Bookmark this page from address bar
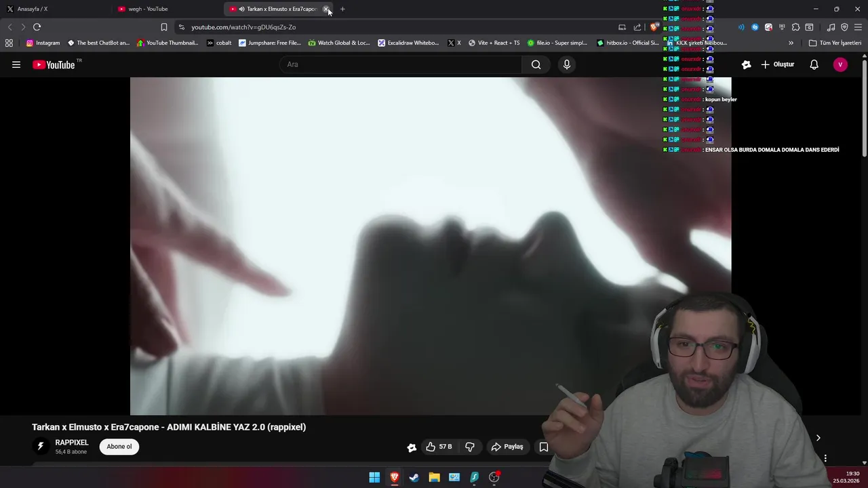 (x=164, y=27)
